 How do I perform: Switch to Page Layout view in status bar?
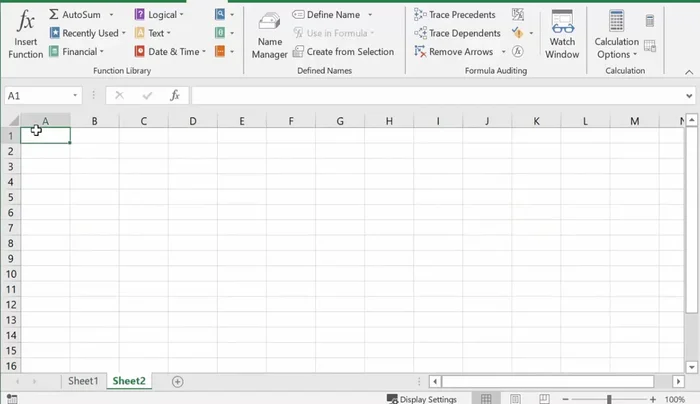[516, 398]
